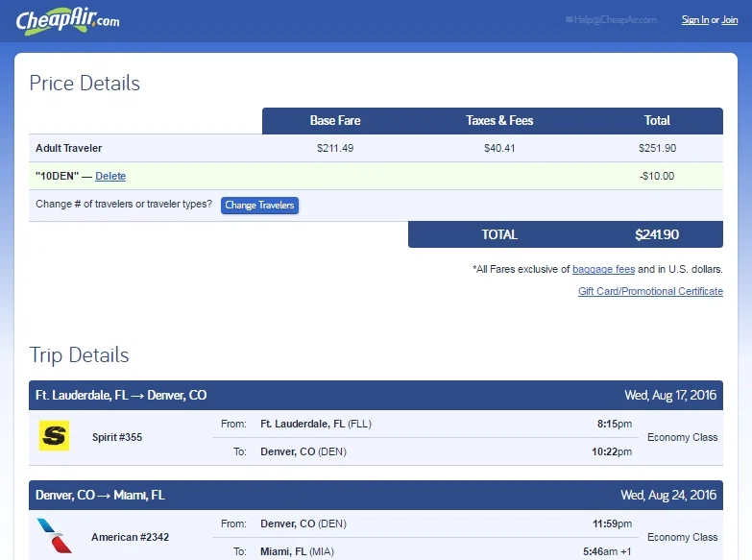Screen dimensions: 752x560
Task: Click the Wed, Aug 17, 2016 date
Action: click(x=670, y=396)
